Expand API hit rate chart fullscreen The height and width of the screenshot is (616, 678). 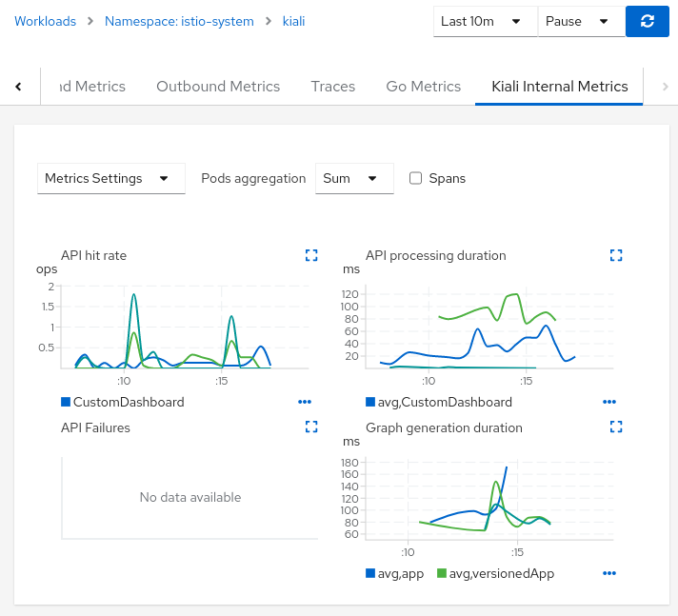click(310, 255)
